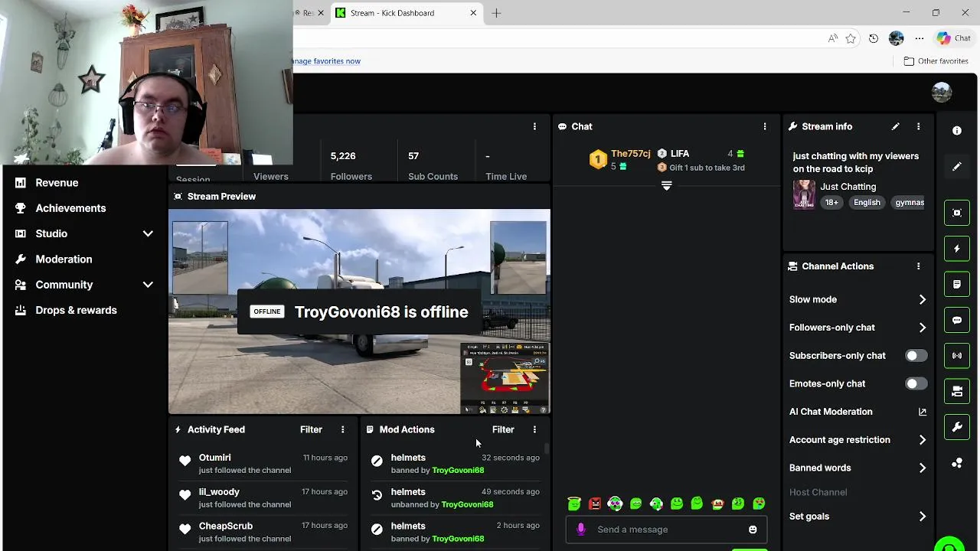This screenshot has width=980, height=551.
Task: Open Slow mode settings
Action: pyautogui.click(x=857, y=300)
